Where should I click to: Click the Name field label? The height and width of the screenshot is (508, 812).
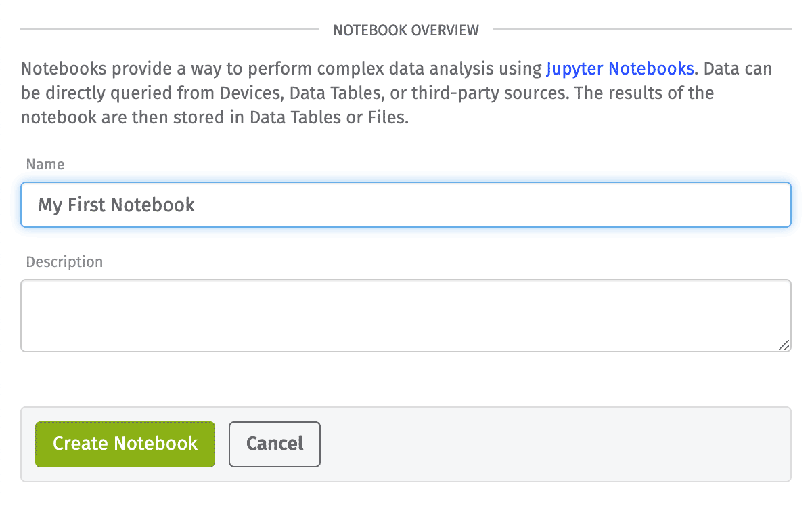[45, 165]
